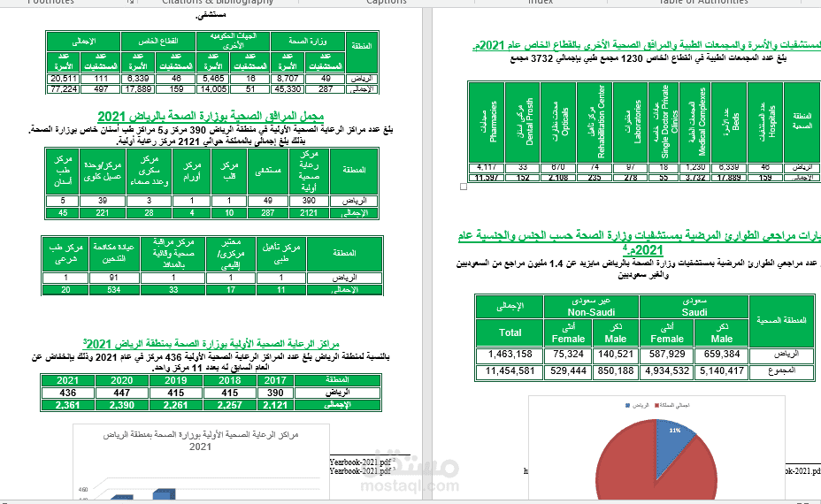Click the cell showing 2121 in the totals row
Screen dimensions: 821x504
pos(309,213)
